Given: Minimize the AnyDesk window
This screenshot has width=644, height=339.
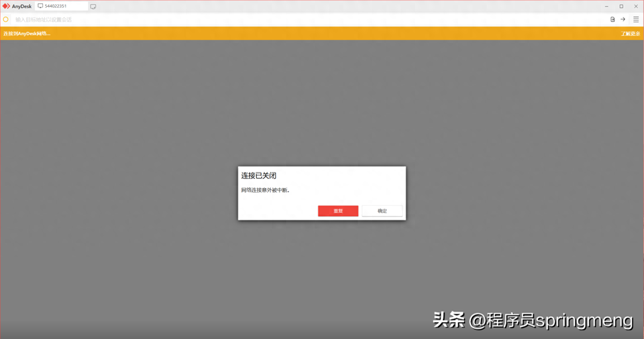Looking at the screenshot, I should (x=606, y=6).
